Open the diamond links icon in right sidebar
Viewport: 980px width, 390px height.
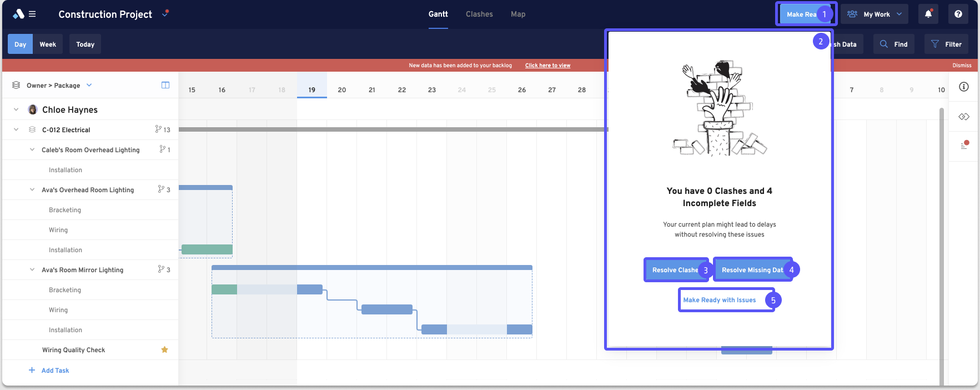pos(964,117)
